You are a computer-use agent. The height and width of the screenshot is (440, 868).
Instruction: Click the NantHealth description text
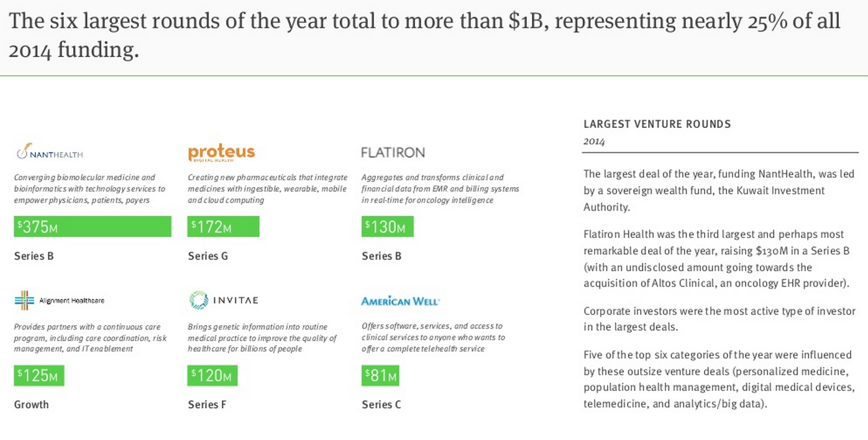point(89,189)
